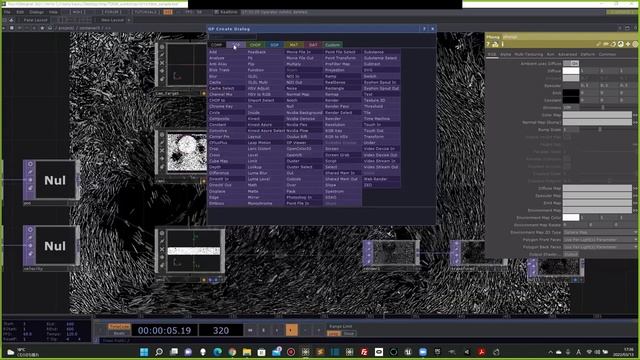
Task: Choose the Ramp operator entry
Action: coord(342,76)
